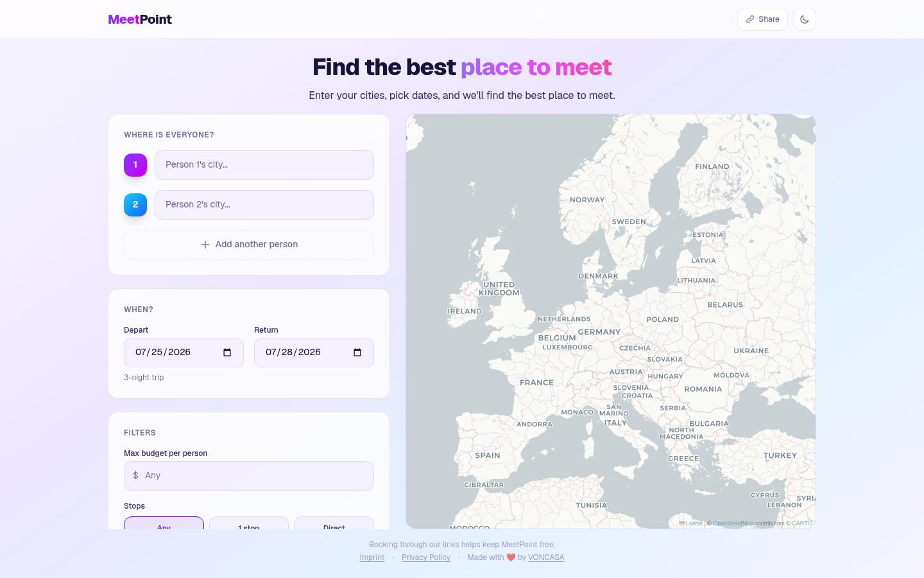Screen dimensions: 924x578
Task: Click GREECE label on the map
Action: click(x=683, y=459)
